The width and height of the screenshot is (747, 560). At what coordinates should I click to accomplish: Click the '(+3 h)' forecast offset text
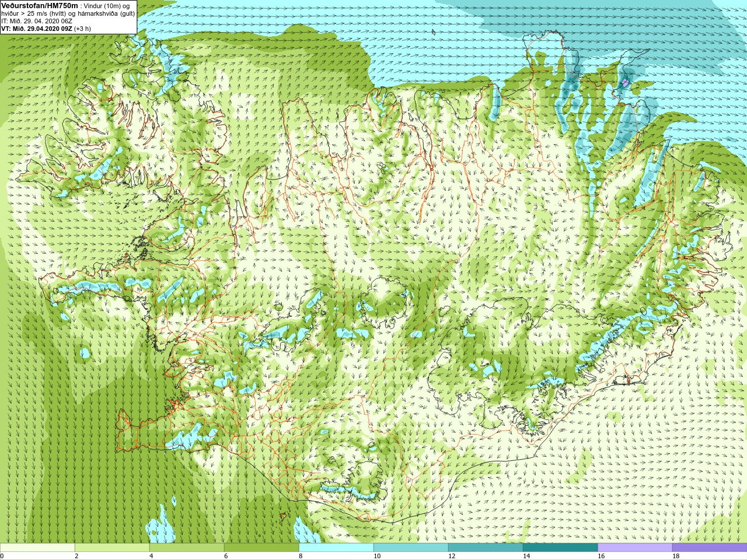point(82,29)
